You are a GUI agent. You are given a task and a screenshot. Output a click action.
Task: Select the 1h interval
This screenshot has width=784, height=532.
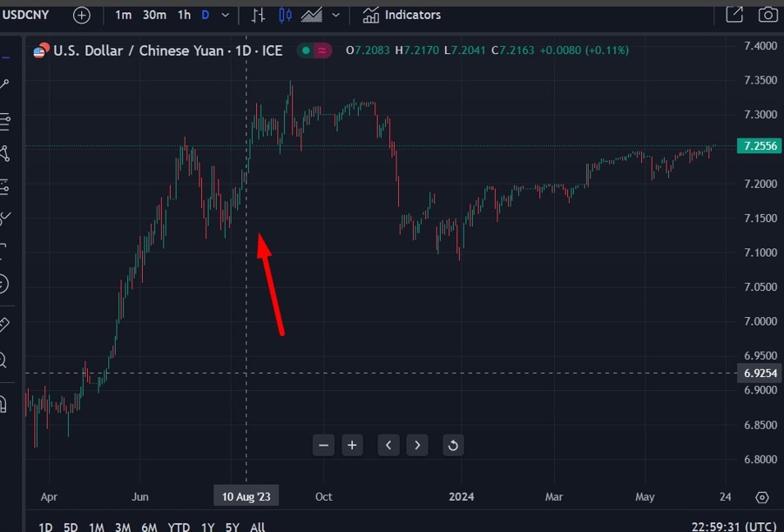click(x=184, y=15)
